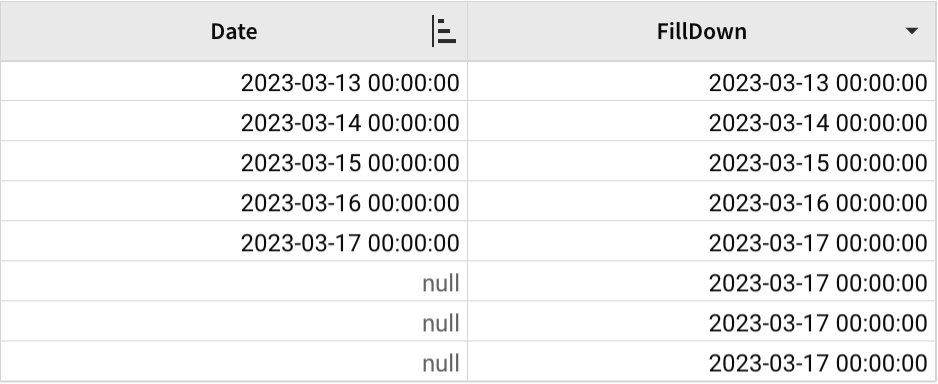Click FillDown cell beside Date 2023-03-17

click(702, 242)
